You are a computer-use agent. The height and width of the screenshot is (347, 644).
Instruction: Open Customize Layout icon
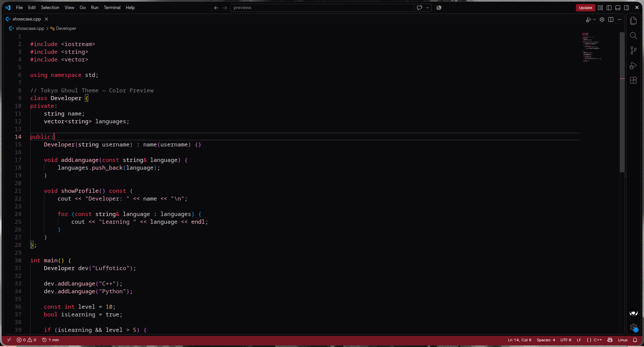click(x=600, y=8)
